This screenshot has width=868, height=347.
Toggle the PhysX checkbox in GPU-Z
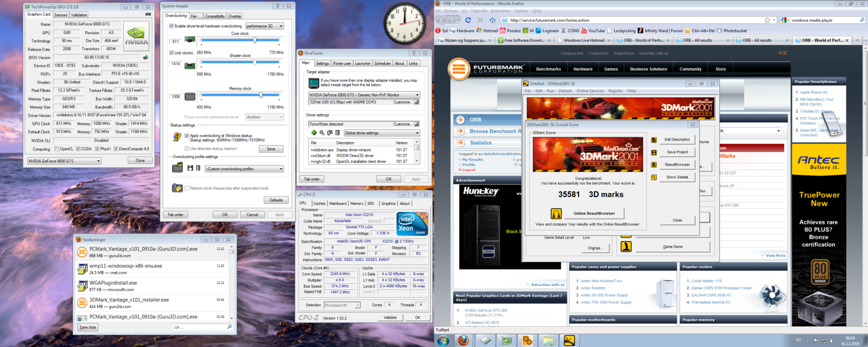pyautogui.click(x=97, y=149)
